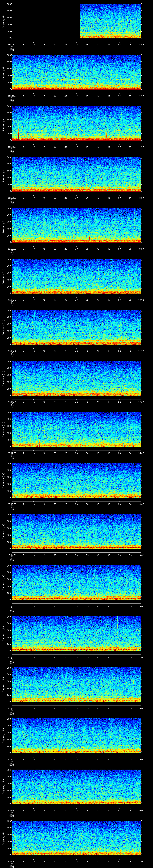The width and height of the screenshot is (153, 868).
Task: Open the spectrogram panel starting at 23:12:00
Action: click(x=77, y=430)
